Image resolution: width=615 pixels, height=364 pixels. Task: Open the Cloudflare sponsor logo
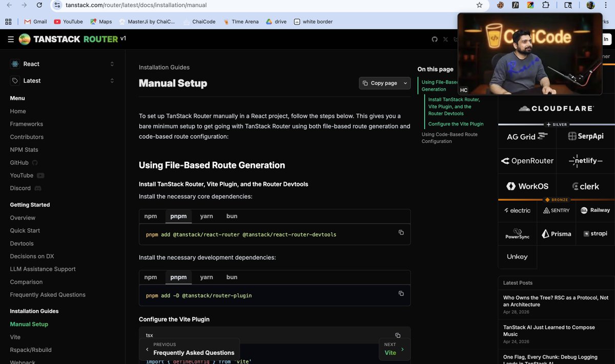coord(556,109)
